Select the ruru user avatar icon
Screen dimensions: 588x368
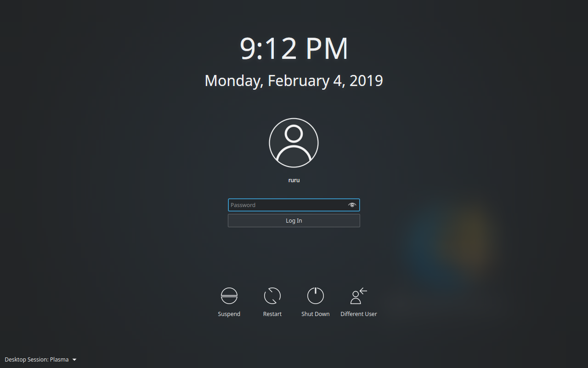click(x=294, y=143)
